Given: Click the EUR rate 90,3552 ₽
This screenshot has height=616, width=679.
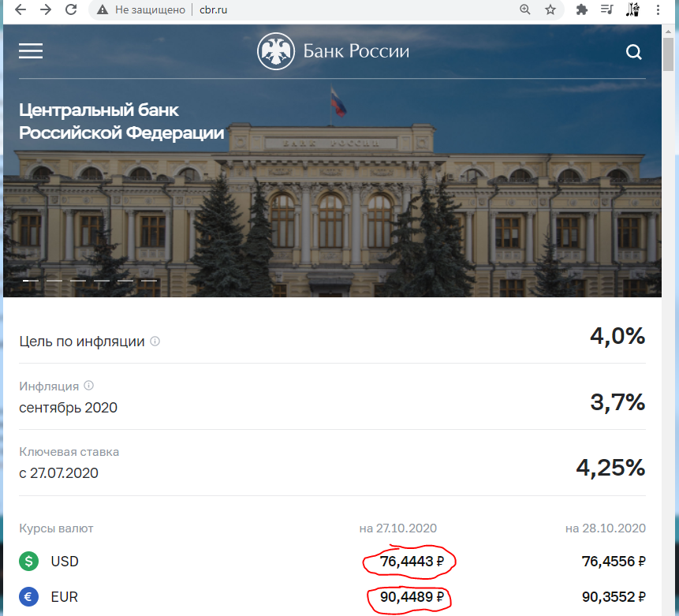Looking at the screenshot, I should [614, 597].
